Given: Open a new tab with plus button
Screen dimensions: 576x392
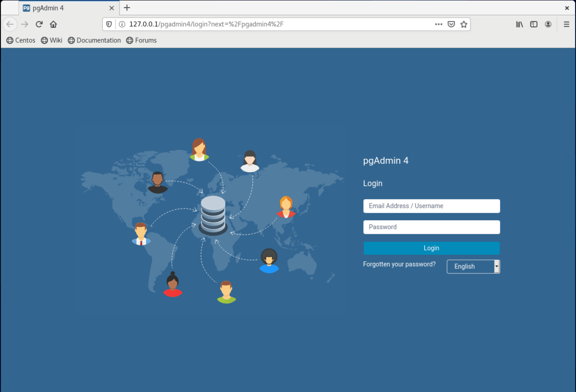Looking at the screenshot, I should (127, 8).
